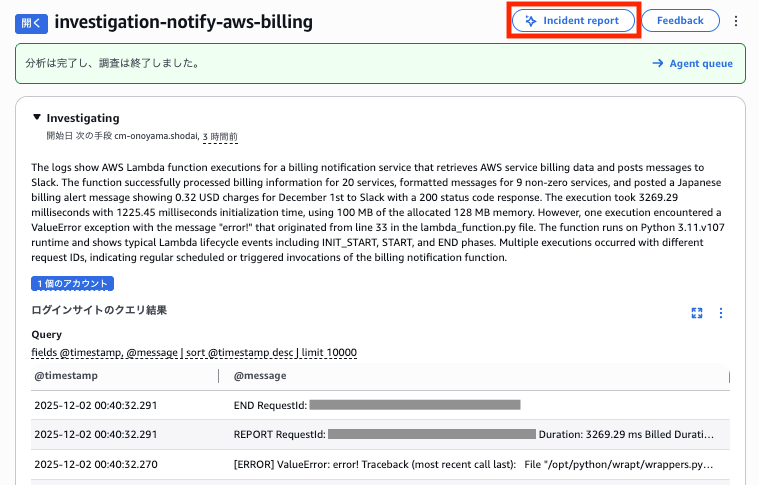The height and width of the screenshot is (485, 759).
Task: Open the Incident report
Action: (x=573, y=20)
